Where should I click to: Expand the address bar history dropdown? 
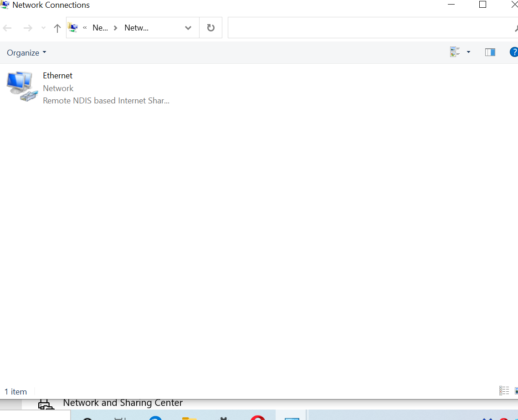tap(188, 28)
